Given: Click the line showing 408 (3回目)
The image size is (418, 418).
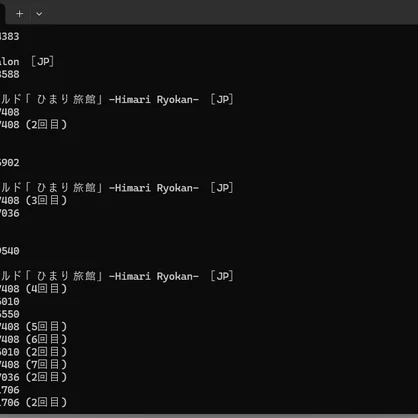Looking at the screenshot, I should pyautogui.click(x=33, y=200).
